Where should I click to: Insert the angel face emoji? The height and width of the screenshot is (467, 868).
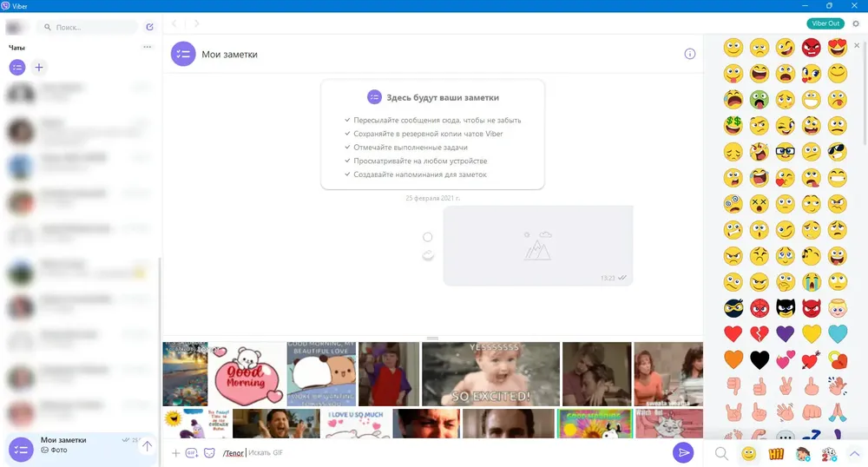tap(838, 308)
